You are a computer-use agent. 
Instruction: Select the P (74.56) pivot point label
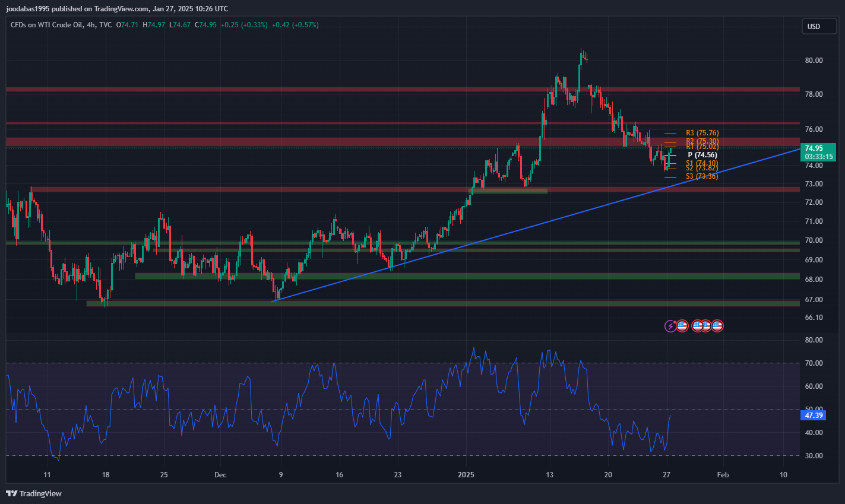click(x=702, y=155)
